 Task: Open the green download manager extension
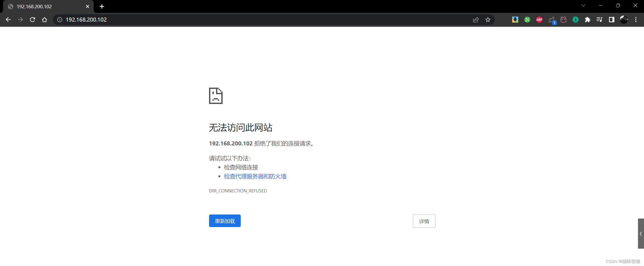click(575, 20)
